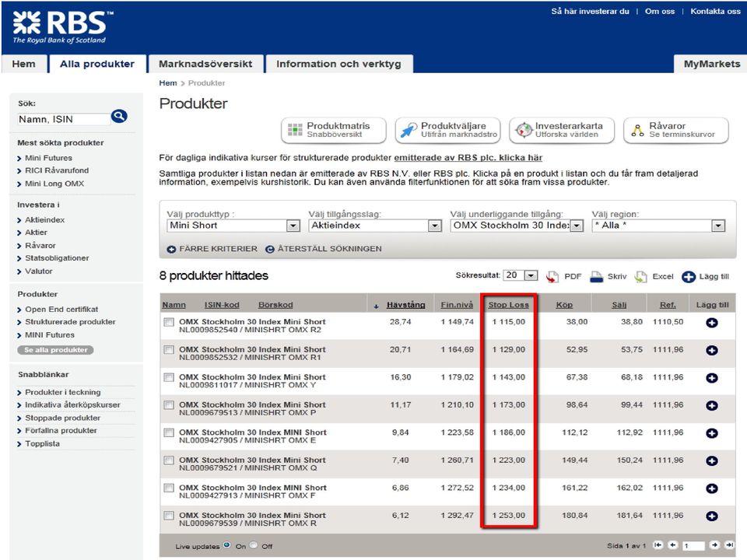The width and height of the screenshot is (747, 560).
Task: Click the Kontakta oss link
Action: click(715, 12)
